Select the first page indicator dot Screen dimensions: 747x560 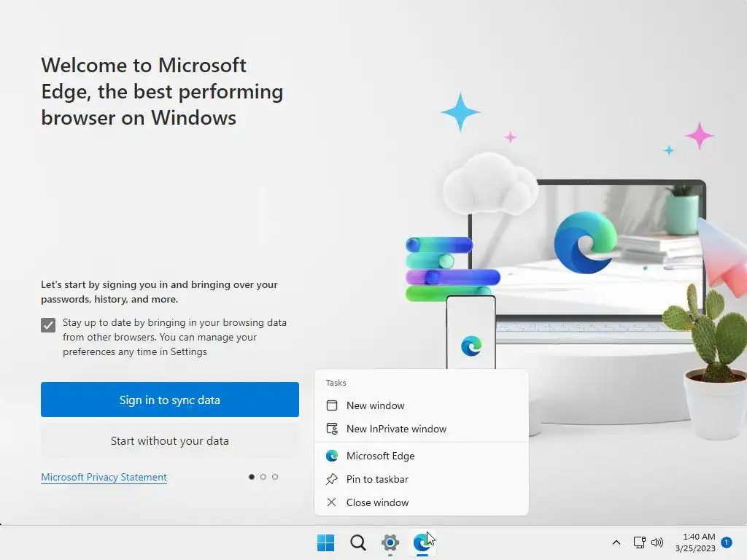click(252, 477)
